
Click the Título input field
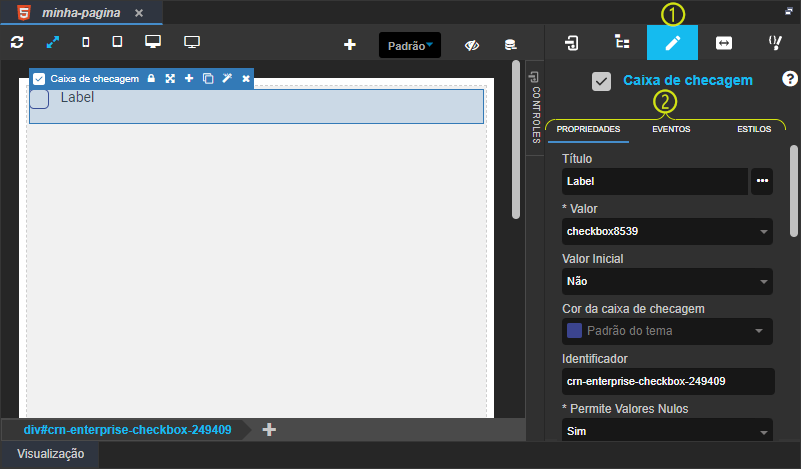654,181
